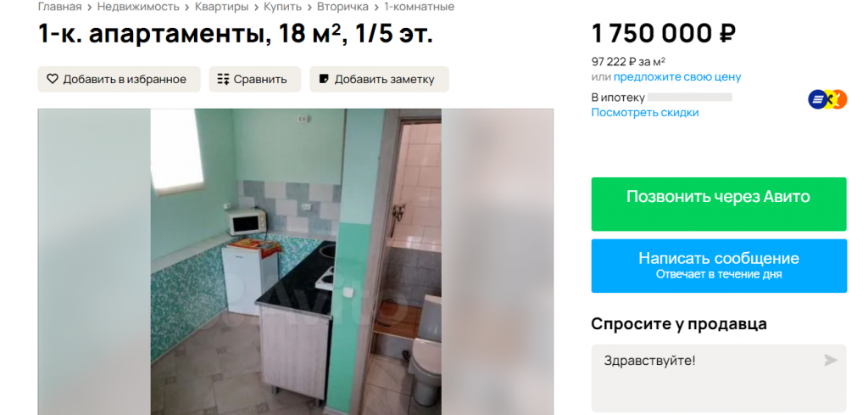Click the bank logos icon near mortgage
Viewport: 868px width, 415px height.
coord(827,100)
